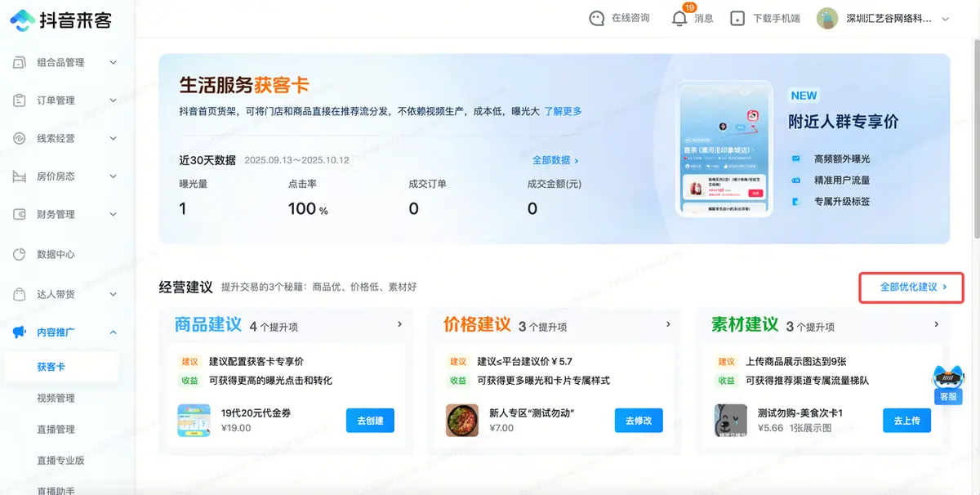Screen dimensions: 980x495
Task: Open 直播专业版 in the sidebar
Action: [x=61, y=461]
